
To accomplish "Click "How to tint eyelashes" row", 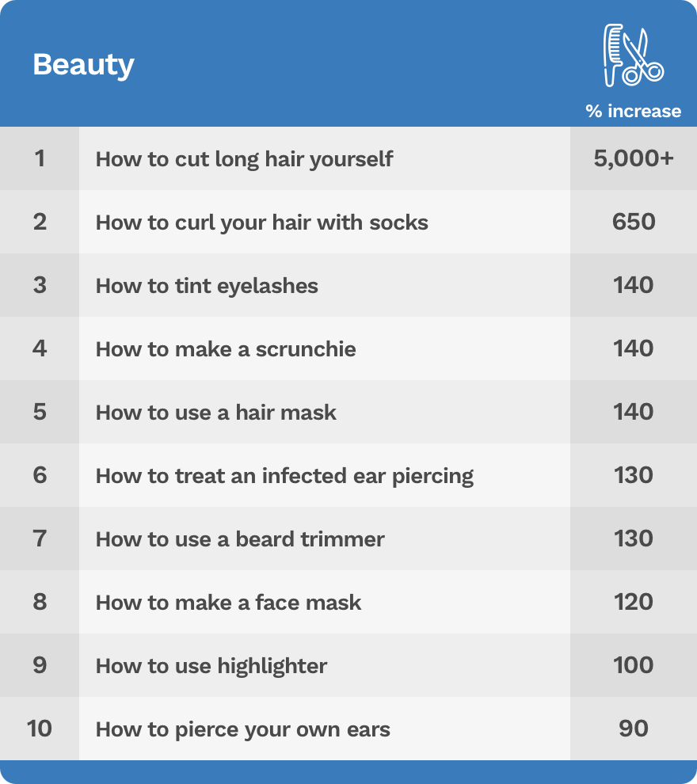I will tap(207, 285).
